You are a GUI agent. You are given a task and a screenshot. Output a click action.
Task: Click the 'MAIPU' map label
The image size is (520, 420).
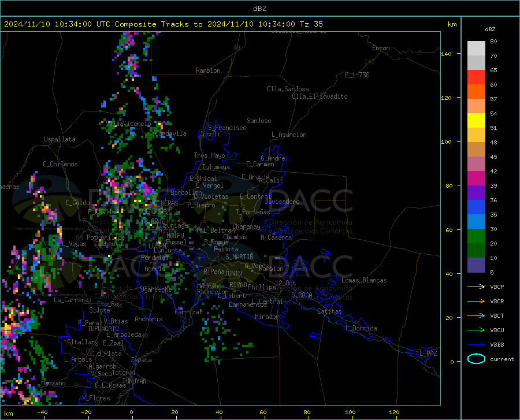175,235
